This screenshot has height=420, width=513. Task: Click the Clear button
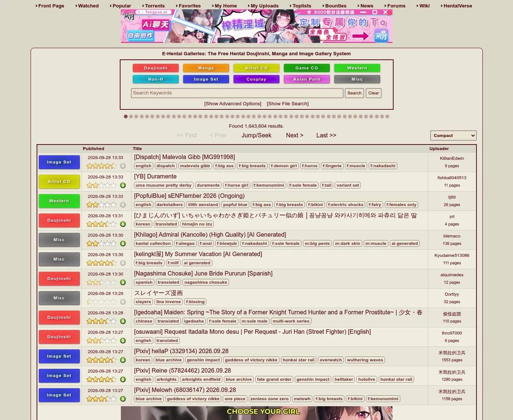[x=373, y=93]
